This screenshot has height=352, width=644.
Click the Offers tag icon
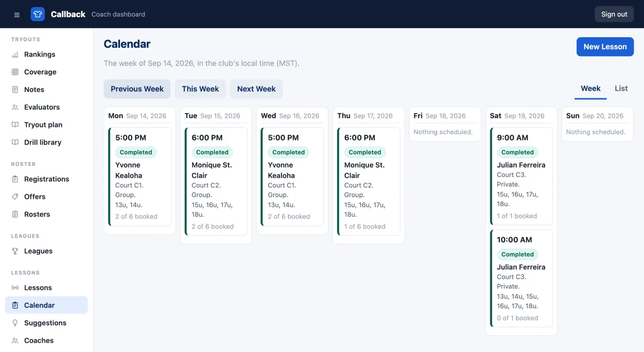(15, 197)
